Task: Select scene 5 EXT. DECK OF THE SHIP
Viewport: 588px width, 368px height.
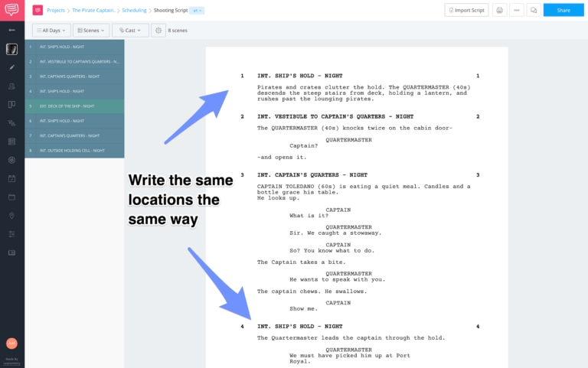Action: [74, 106]
